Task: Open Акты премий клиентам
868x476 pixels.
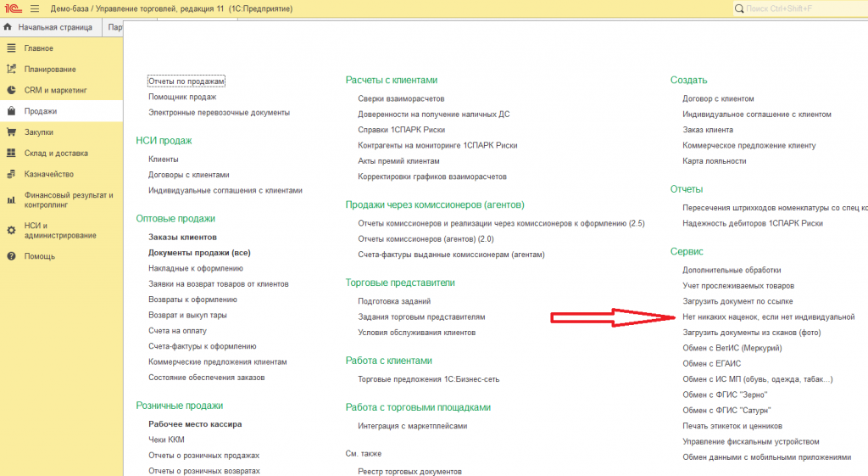Action: 398,160
